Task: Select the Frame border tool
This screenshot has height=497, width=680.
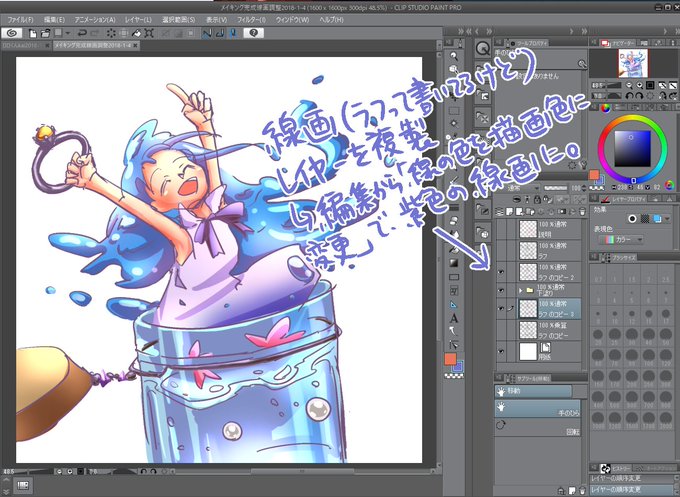Action: [454, 291]
